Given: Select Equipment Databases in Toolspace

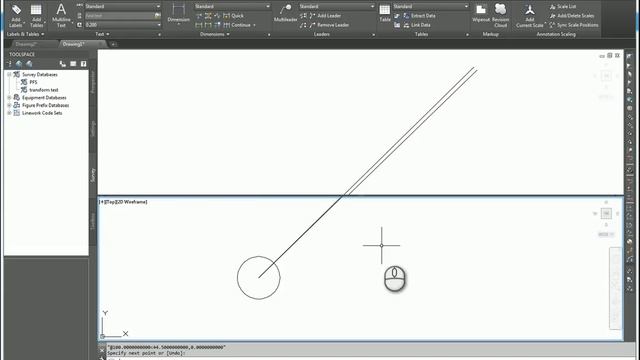Looking at the screenshot, I should click(44, 98).
